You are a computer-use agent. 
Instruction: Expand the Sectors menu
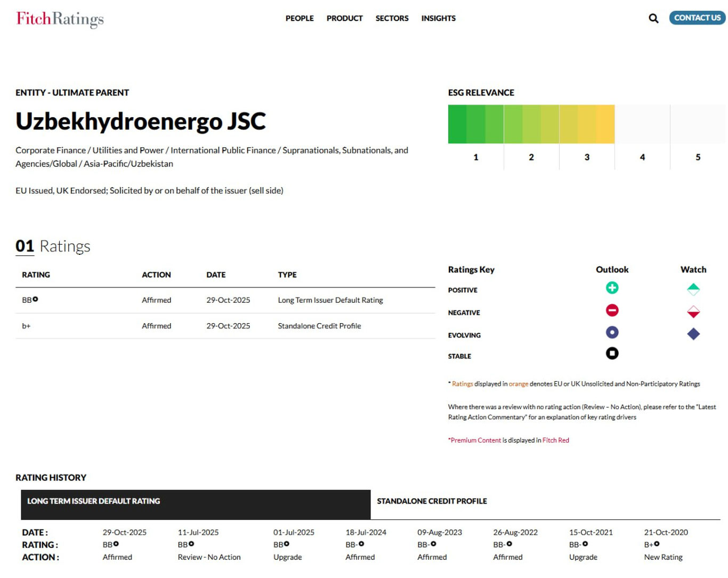point(392,18)
